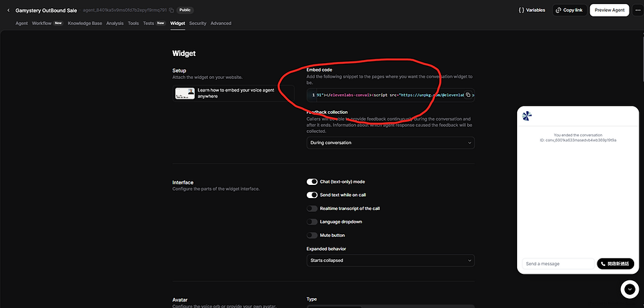Image resolution: width=644 pixels, height=308 pixels.
Task: Start a new call in the widget
Action: click(615, 264)
